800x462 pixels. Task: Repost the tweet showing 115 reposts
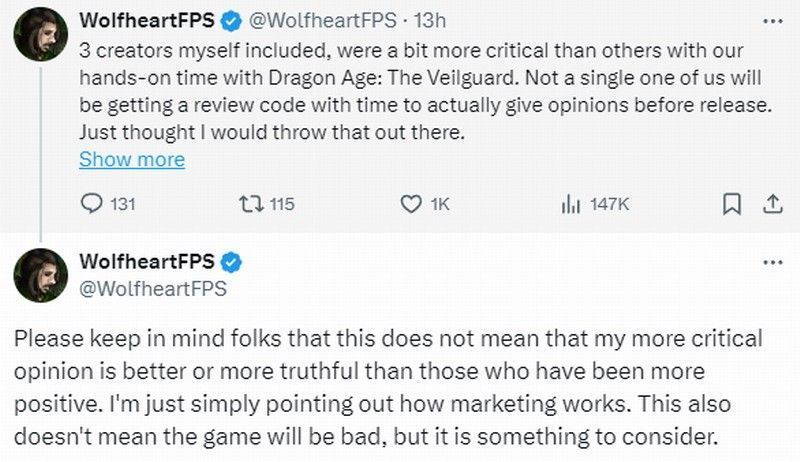(249, 204)
